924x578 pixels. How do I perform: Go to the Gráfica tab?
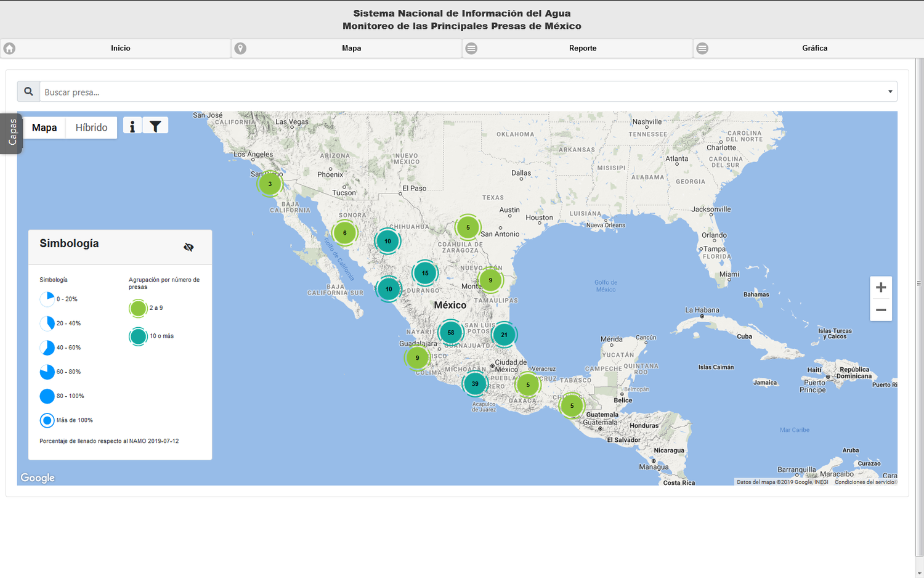[x=814, y=48]
